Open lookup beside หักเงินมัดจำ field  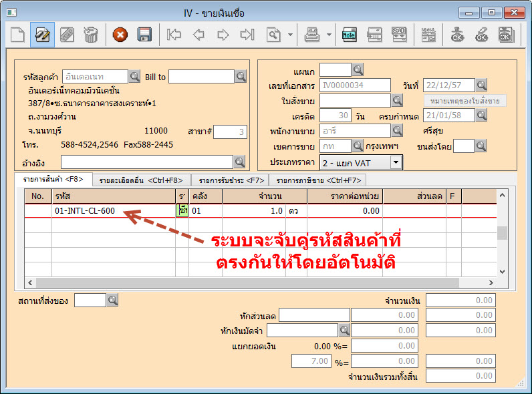344,330
